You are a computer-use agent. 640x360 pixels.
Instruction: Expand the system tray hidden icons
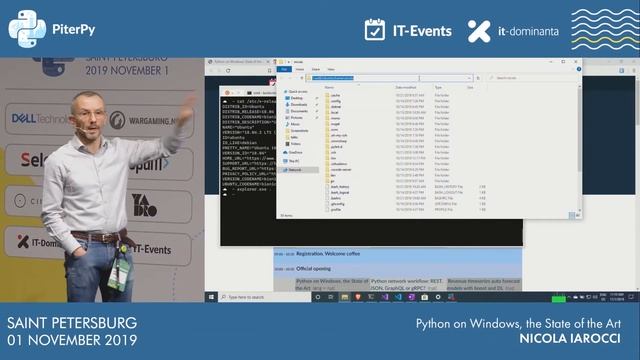click(569, 297)
